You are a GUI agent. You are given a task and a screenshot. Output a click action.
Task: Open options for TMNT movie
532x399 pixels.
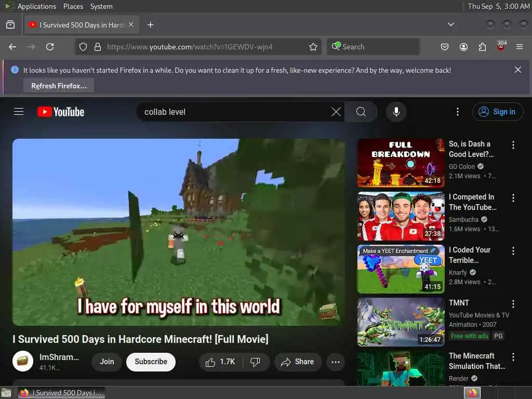pos(513,303)
